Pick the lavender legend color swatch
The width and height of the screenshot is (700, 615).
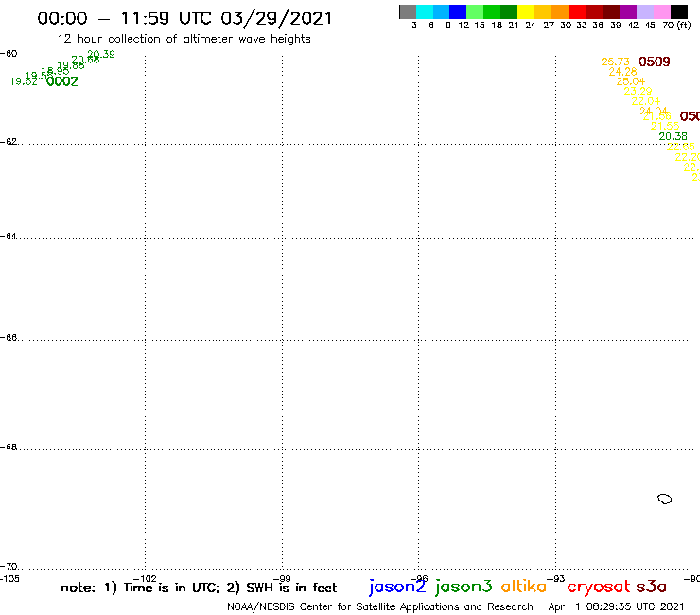pyautogui.click(x=645, y=11)
